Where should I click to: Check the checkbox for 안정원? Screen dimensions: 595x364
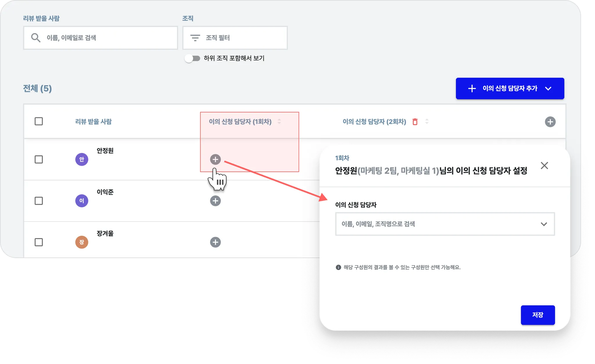[39, 159]
